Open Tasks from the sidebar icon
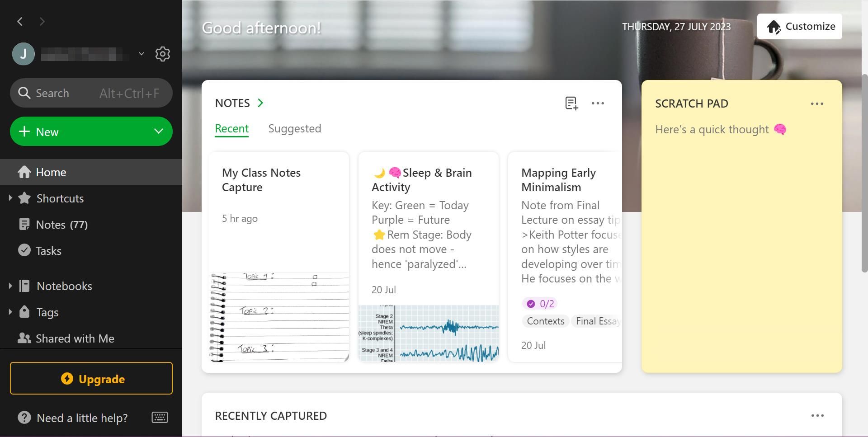 pos(24,250)
